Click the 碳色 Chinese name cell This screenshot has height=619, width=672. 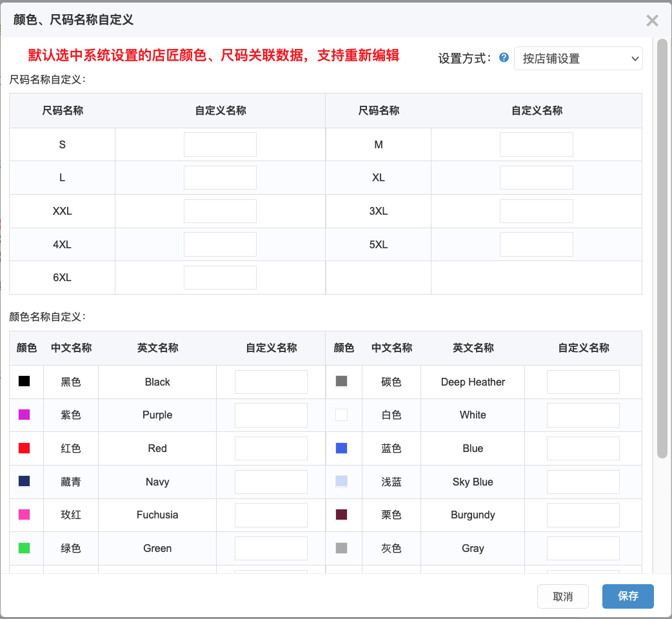(x=391, y=382)
